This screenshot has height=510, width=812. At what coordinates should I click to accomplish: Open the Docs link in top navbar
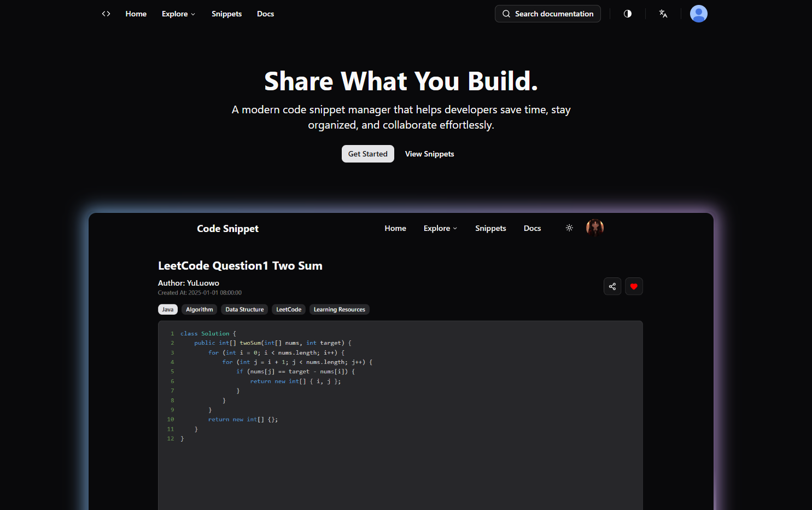pyautogui.click(x=265, y=14)
